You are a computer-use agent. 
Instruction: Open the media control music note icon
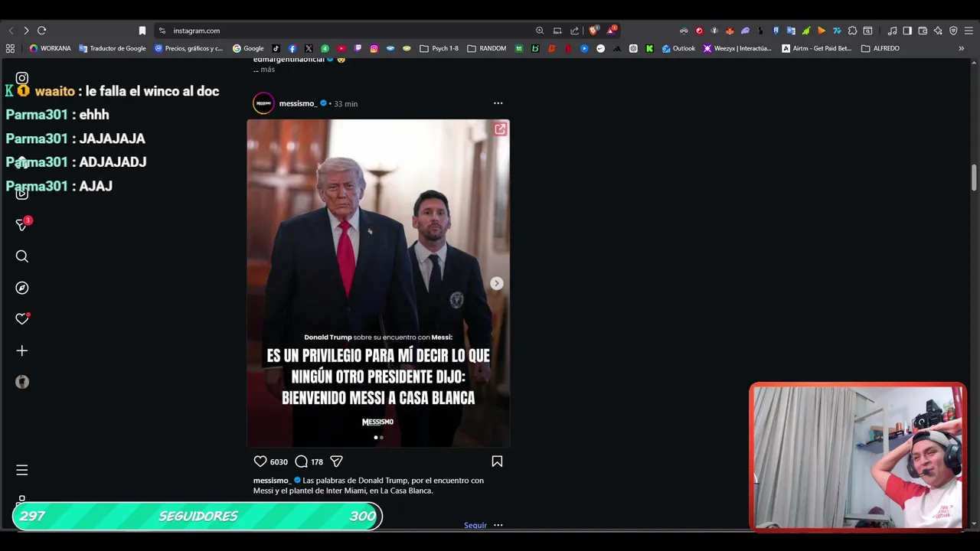(892, 31)
